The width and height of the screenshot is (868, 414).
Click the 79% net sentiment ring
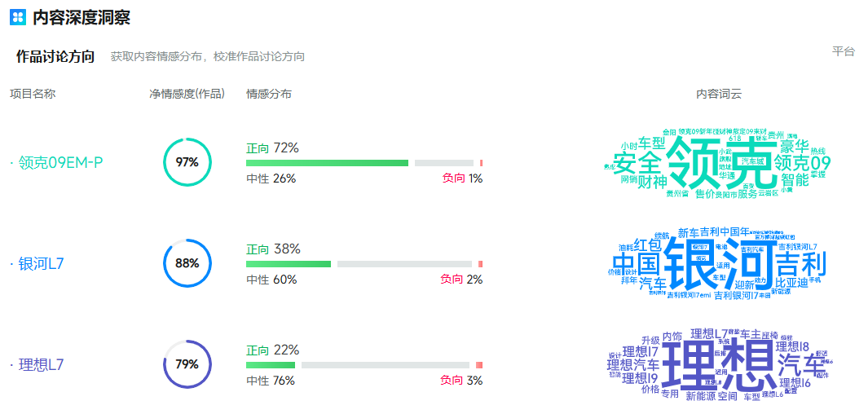[x=187, y=364]
